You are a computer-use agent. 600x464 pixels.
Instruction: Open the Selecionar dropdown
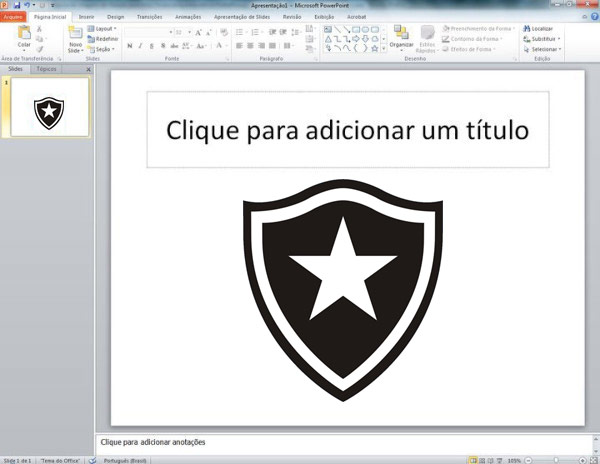544,49
